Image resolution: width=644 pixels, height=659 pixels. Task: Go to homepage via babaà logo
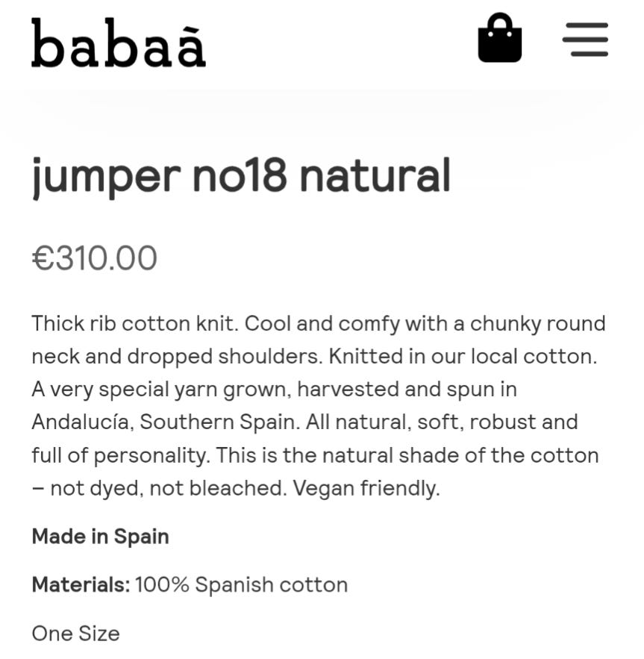[x=119, y=43]
